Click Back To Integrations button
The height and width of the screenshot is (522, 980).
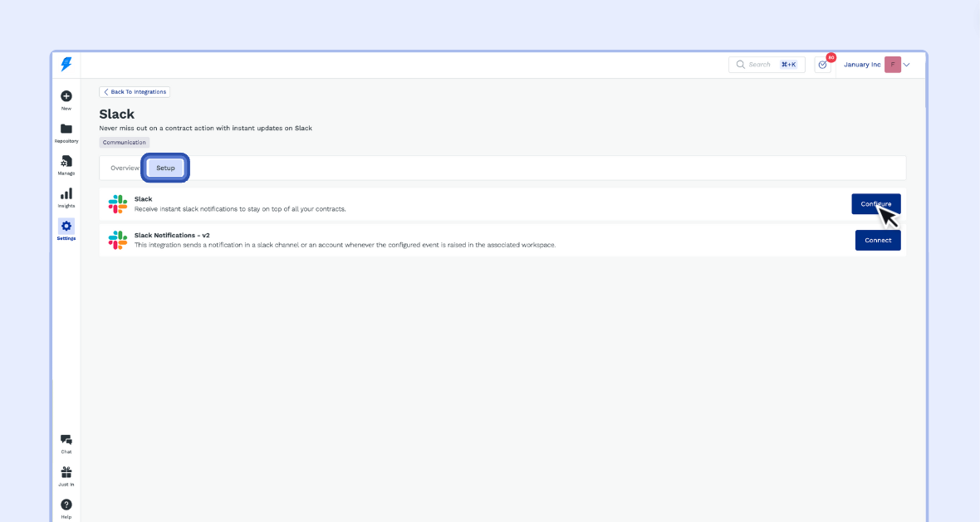135,92
